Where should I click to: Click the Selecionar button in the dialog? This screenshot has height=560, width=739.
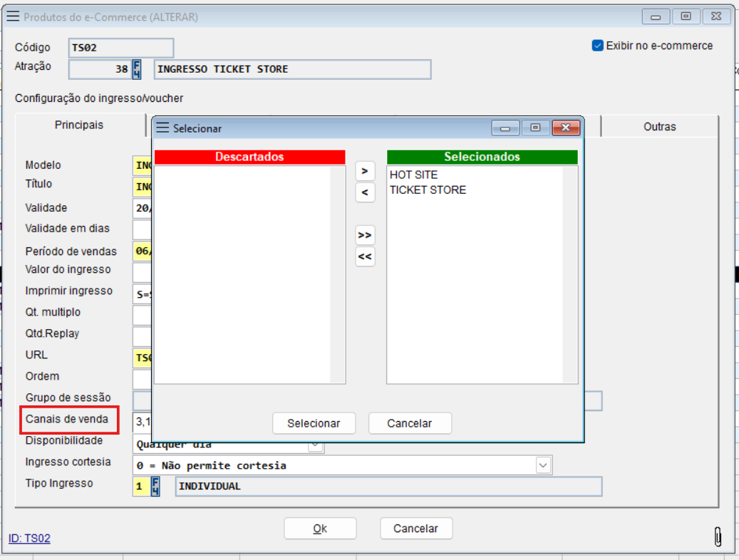[x=314, y=423]
